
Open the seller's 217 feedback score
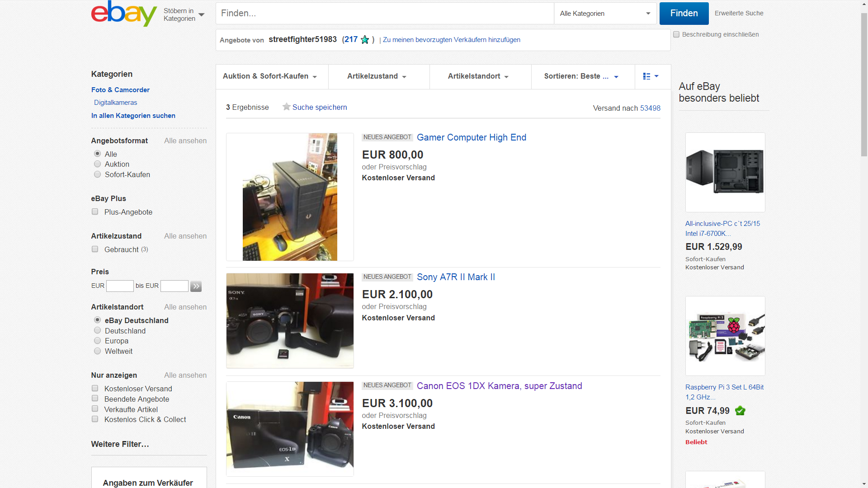tap(351, 39)
